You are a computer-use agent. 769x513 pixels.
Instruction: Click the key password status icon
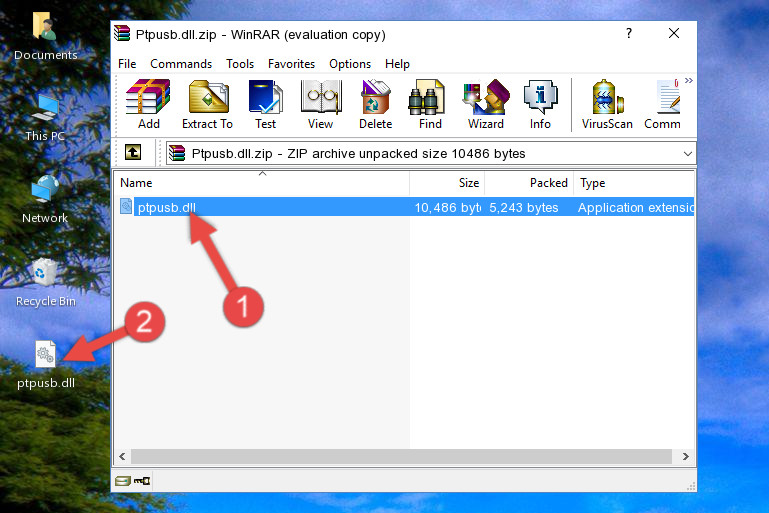[142, 481]
